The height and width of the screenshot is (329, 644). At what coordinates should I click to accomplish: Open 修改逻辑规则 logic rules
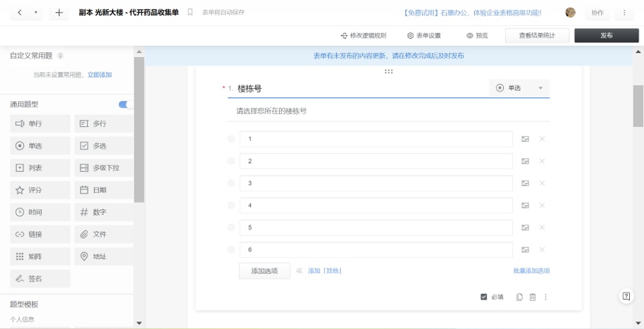pyautogui.click(x=363, y=35)
